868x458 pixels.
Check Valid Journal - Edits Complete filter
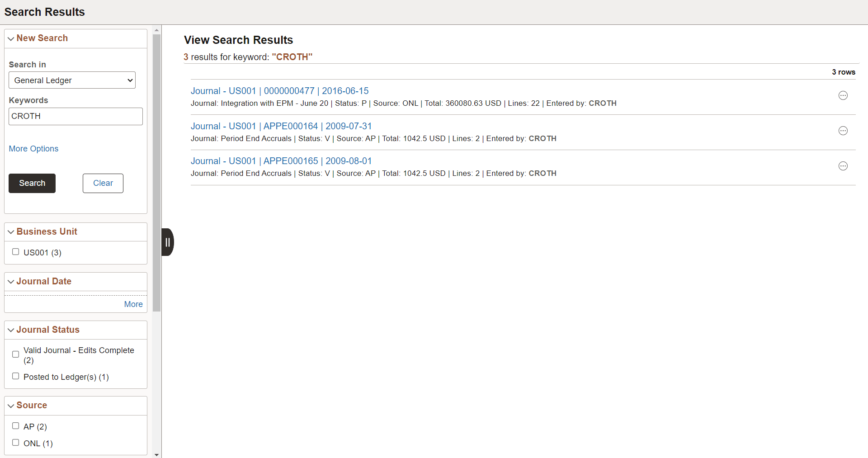15,354
